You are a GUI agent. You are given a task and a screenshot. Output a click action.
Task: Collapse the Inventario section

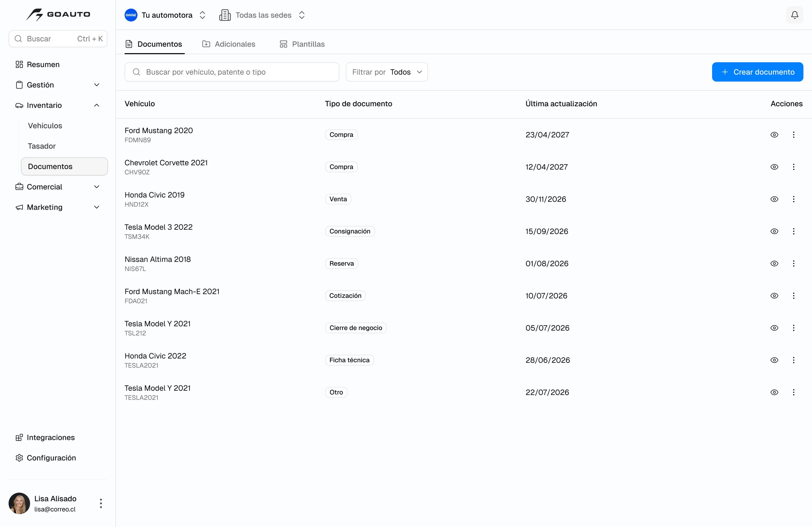(58, 105)
